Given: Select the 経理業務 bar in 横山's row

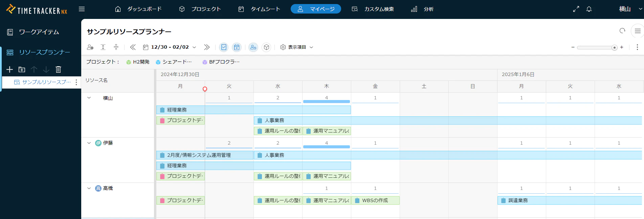Looking at the screenshot, I should [x=253, y=110].
